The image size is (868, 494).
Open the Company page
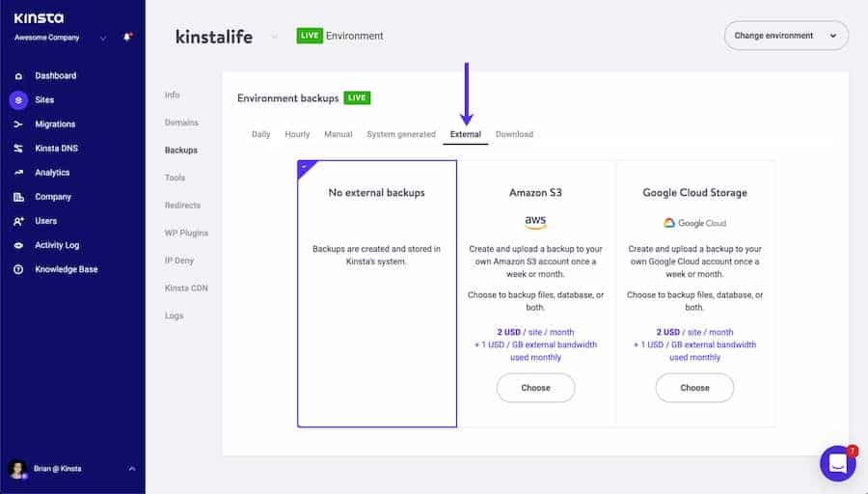tap(53, 197)
